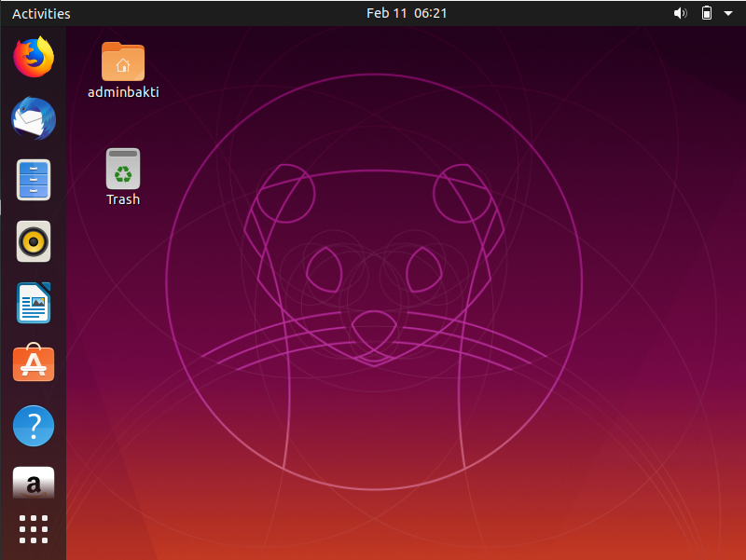The height and width of the screenshot is (560, 746).
Task: Launch Firefox from the dock
Action: (33, 58)
